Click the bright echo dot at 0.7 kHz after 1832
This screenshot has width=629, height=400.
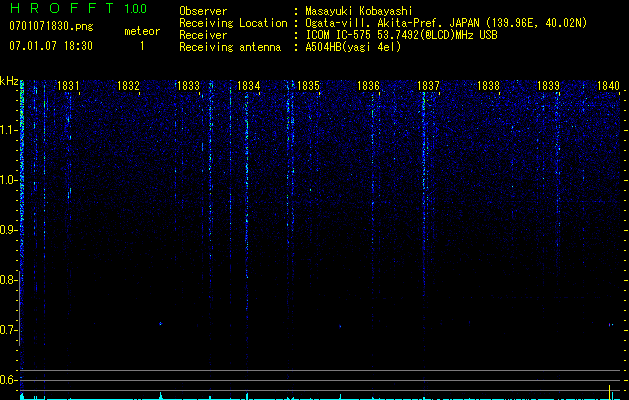point(160,323)
